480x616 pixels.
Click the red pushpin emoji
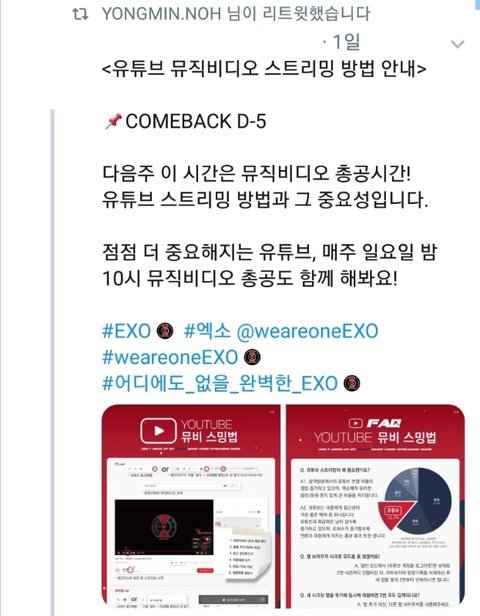pyautogui.click(x=113, y=121)
